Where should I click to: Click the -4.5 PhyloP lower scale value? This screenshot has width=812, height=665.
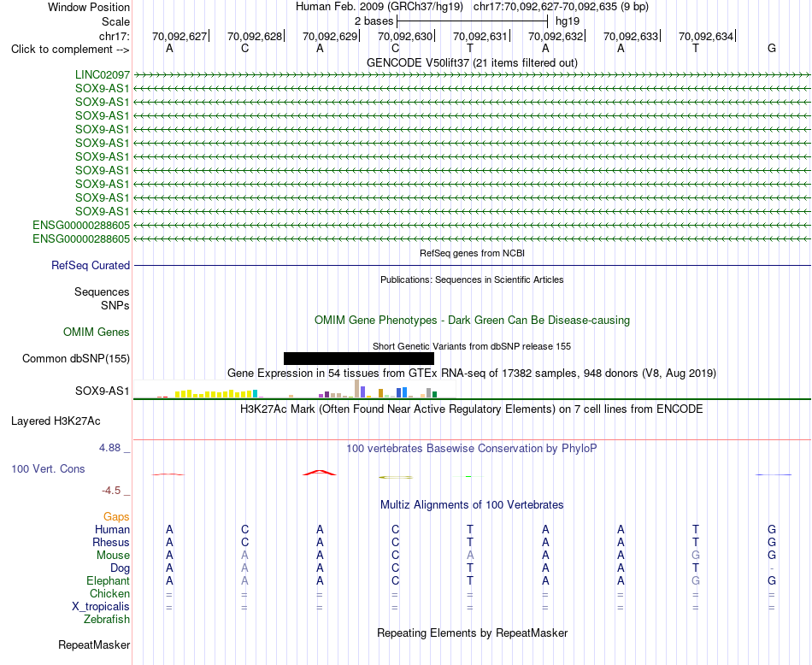pyautogui.click(x=111, y=491)
